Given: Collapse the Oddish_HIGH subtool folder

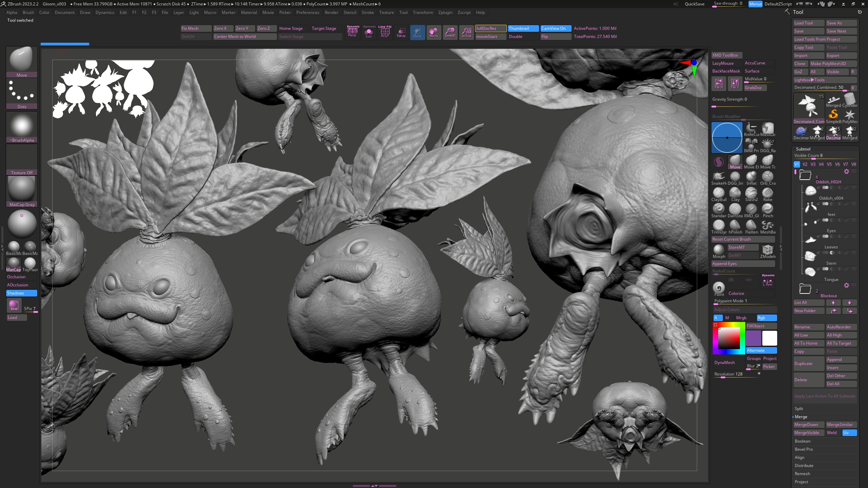Looking at the screenshot, I should [x=805, y=175].
